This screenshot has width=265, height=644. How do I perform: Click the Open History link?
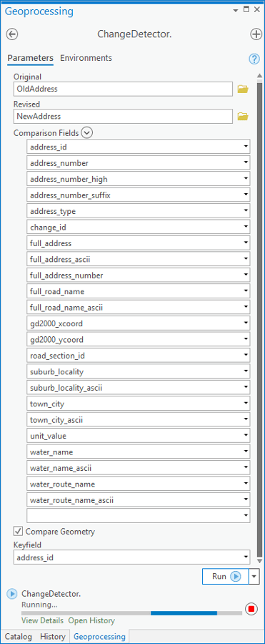coord(91,620)
